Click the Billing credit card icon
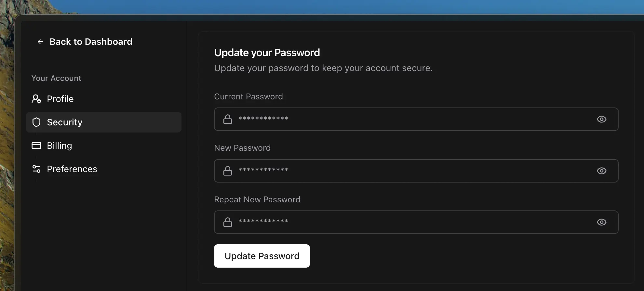 [x=36, y=145]
